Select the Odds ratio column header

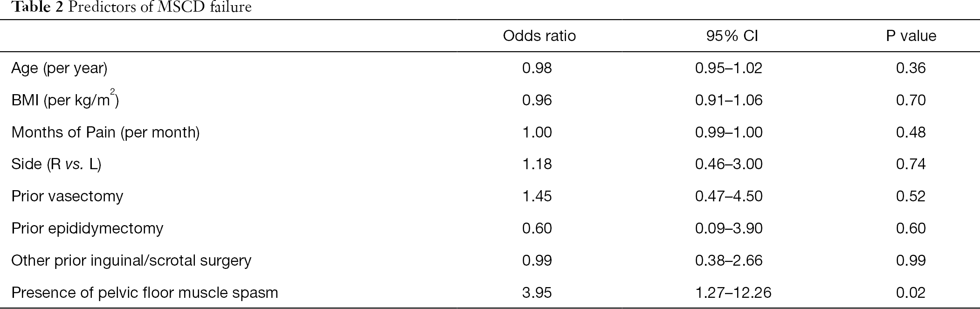point(539,36)
